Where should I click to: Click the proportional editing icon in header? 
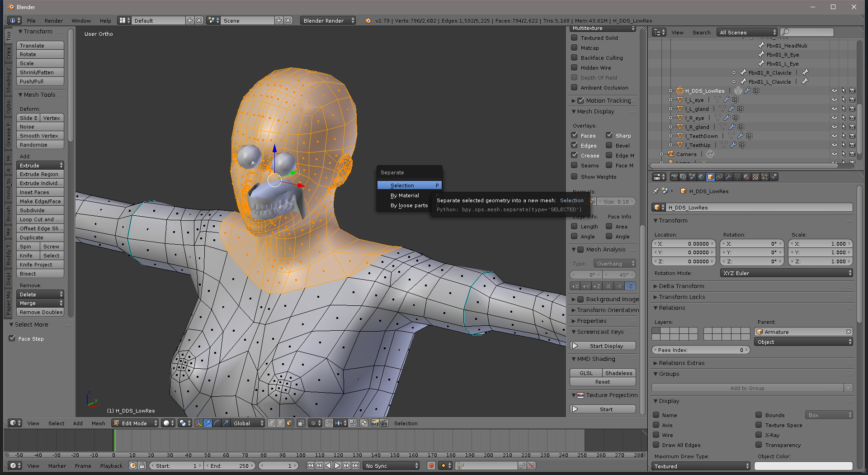pos(313,423)
